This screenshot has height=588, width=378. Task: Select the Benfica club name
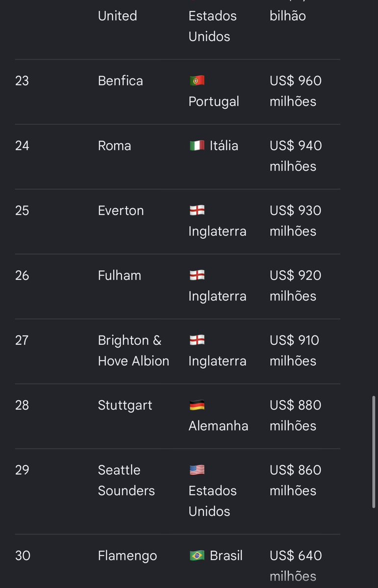pos(121,80)
